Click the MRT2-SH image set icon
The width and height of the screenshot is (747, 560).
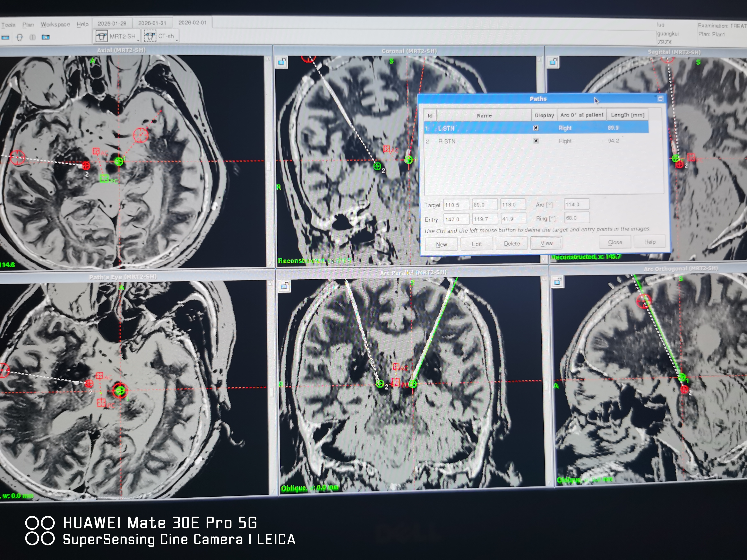tap(101, 36)
